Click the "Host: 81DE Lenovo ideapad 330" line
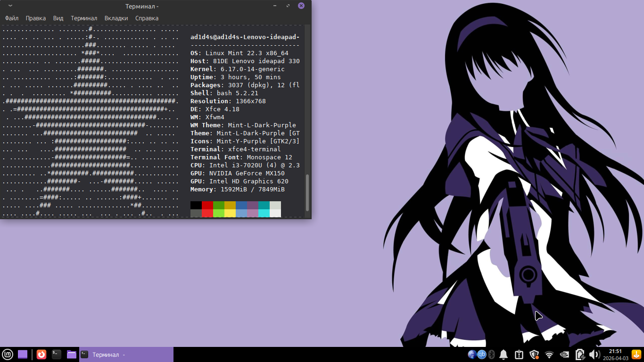Viewport: 644px width, 362px height. 245,61
